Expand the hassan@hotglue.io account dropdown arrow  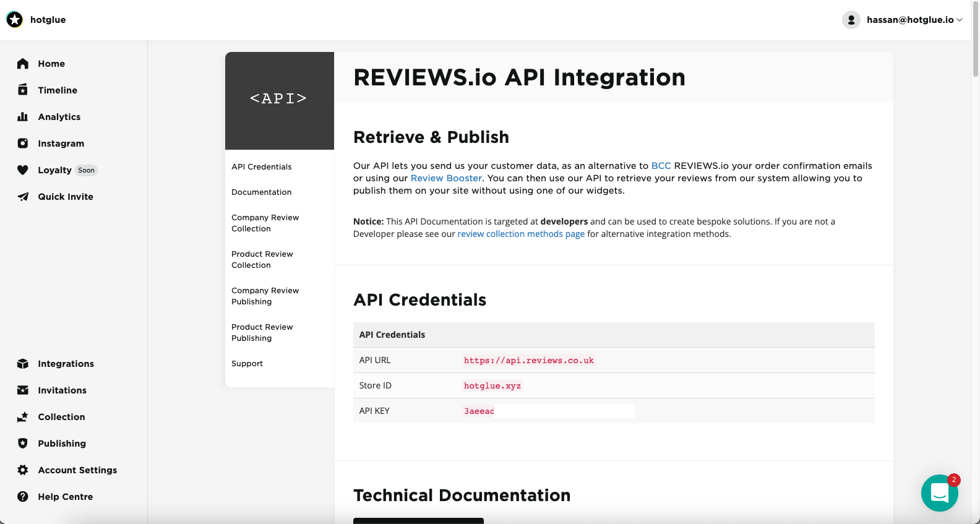click(960, 20)
